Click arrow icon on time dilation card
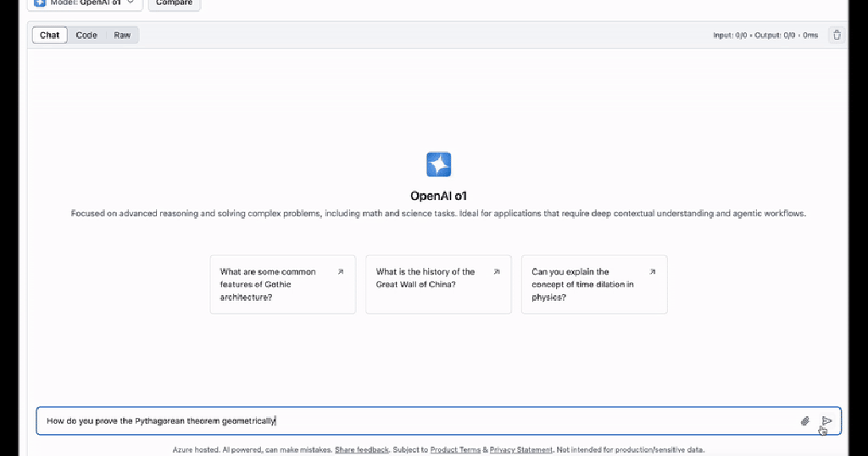 coord(652,272)
